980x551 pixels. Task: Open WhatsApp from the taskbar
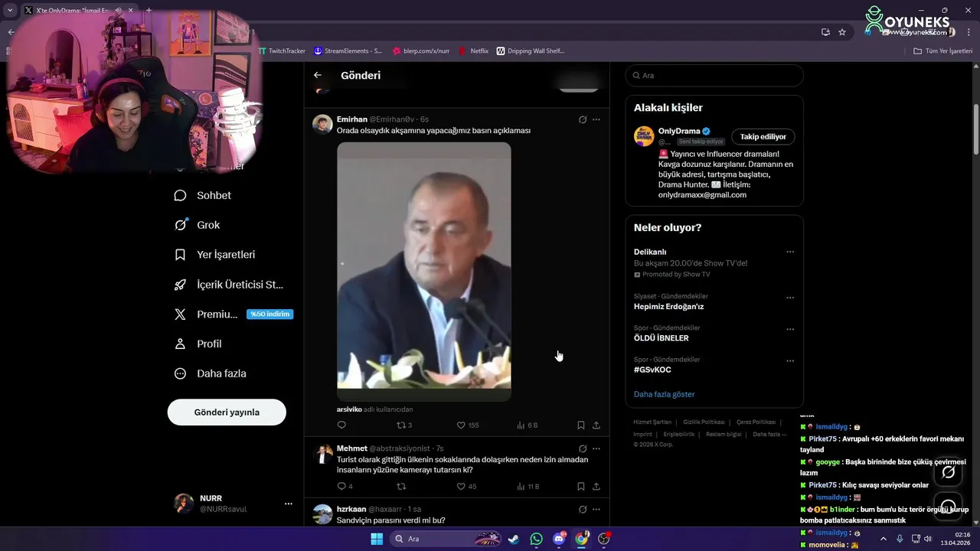(x=536, y=539)
